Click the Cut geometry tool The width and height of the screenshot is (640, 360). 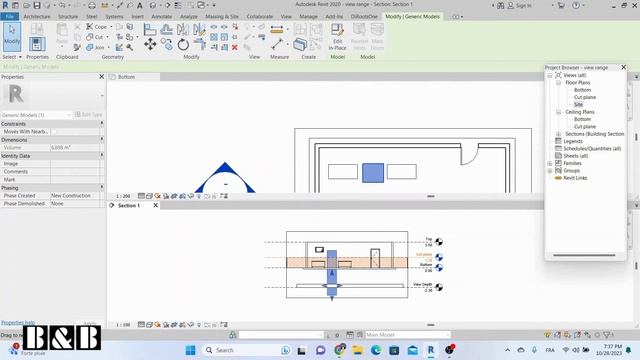pos(95,37)
